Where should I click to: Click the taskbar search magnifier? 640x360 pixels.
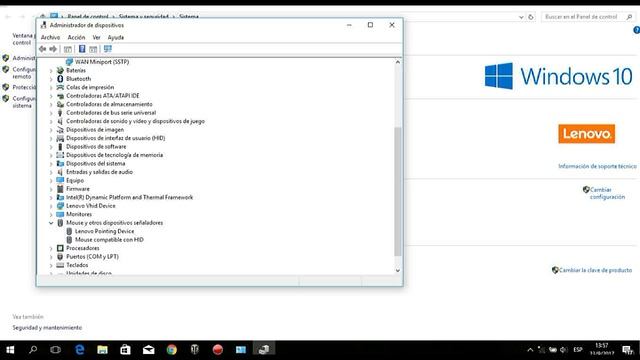(33, 350)
